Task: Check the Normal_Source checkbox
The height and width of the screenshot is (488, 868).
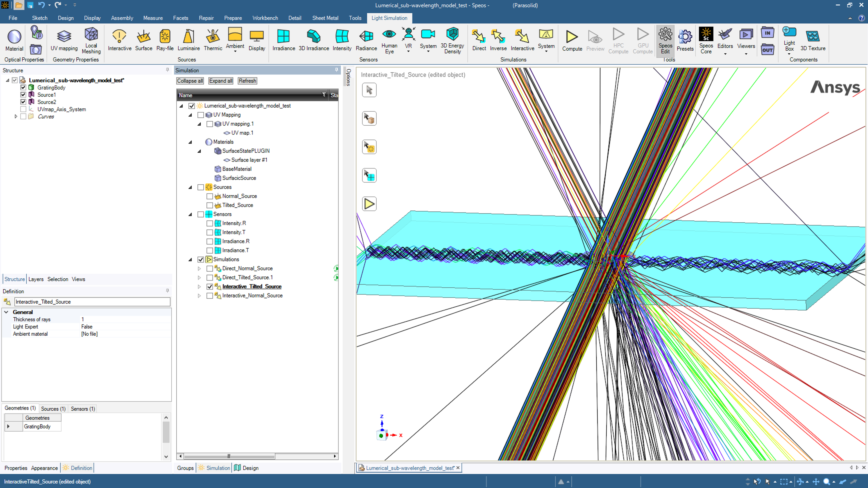Action: click(x=210, y=196)
